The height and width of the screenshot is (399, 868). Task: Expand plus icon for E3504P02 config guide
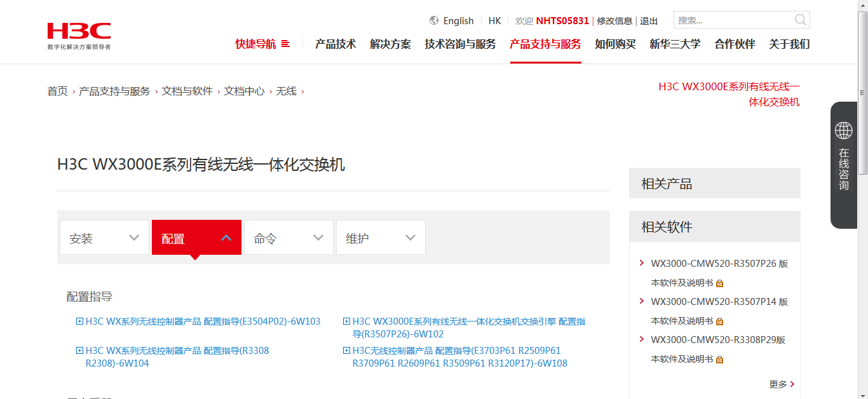tap(79, 321)
